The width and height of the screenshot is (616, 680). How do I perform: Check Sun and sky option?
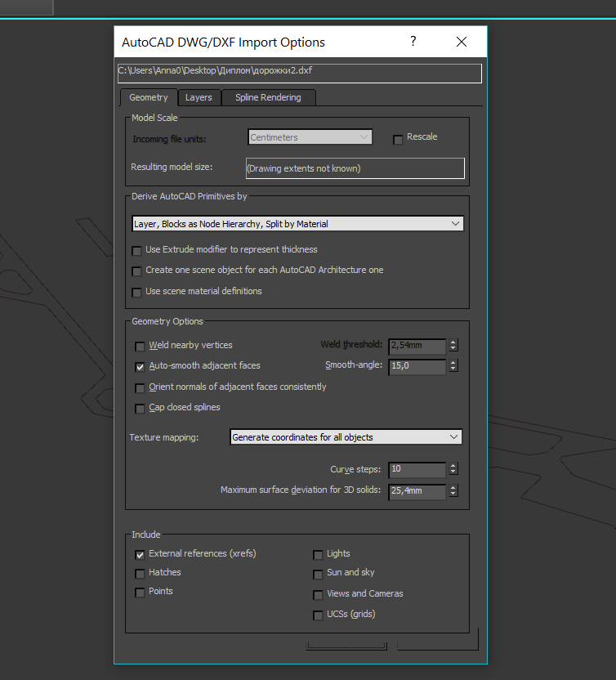318,575
